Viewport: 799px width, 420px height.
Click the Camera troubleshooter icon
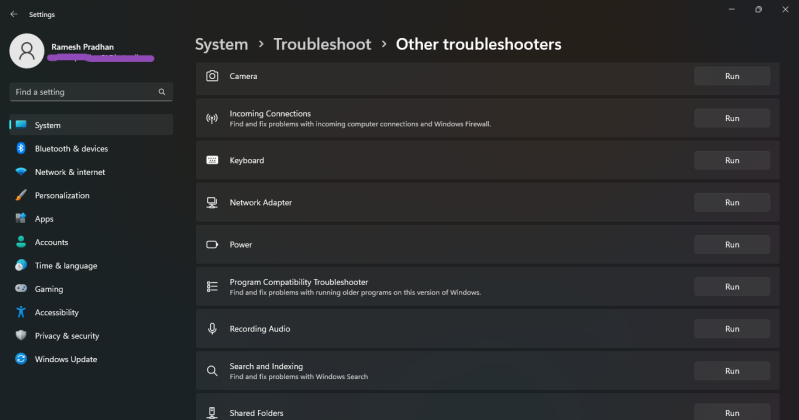pyautogui.click(x=212, y=76)
